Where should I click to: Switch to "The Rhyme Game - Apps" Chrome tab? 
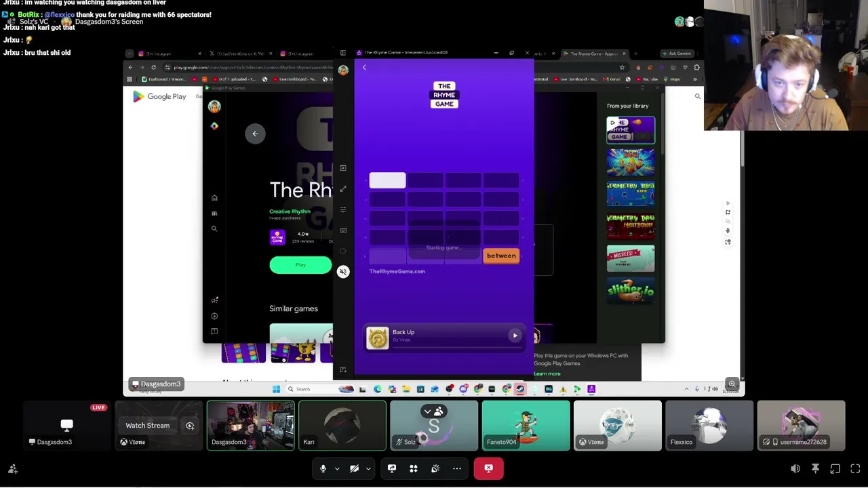[594, 54]
